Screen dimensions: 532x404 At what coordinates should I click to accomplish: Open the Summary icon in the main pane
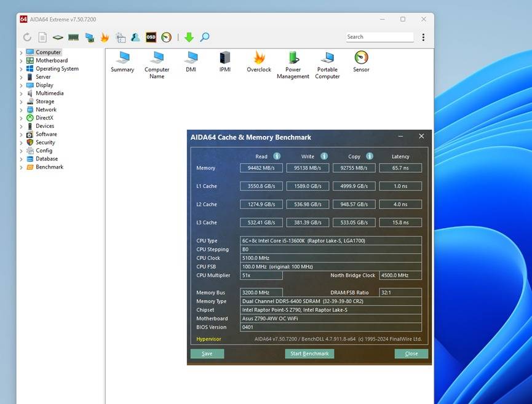point(122,61)
